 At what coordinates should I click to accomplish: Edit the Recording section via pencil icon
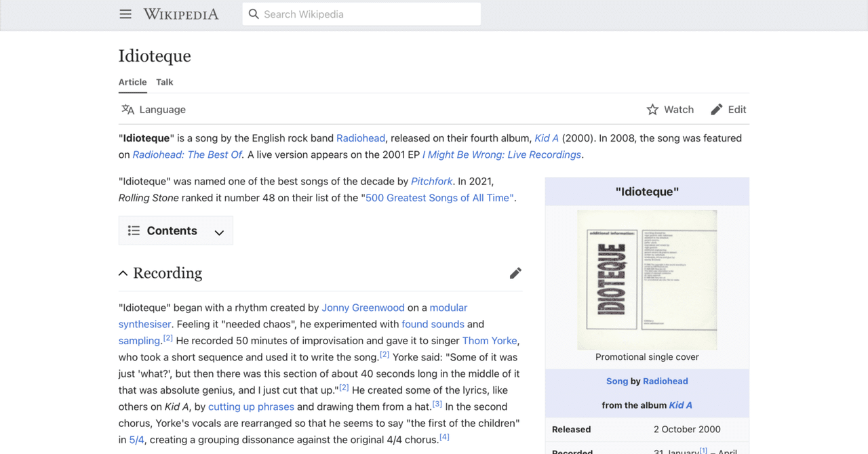(x=515, y=273)
